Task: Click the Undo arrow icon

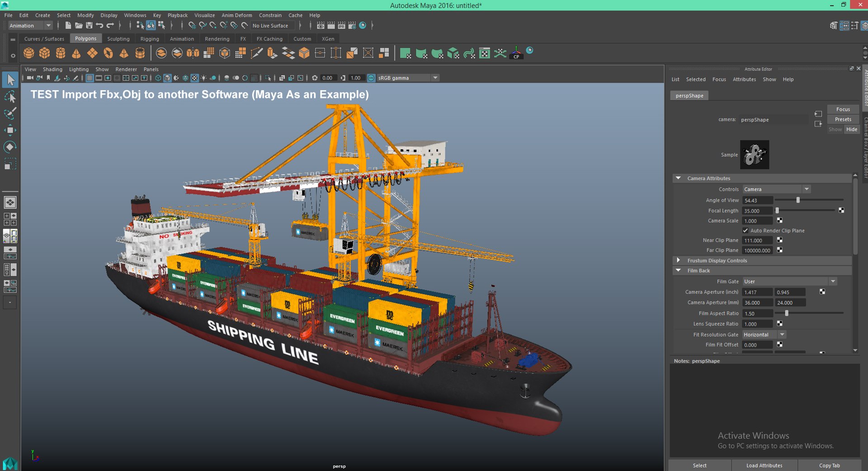Action: tap(99, 25)
